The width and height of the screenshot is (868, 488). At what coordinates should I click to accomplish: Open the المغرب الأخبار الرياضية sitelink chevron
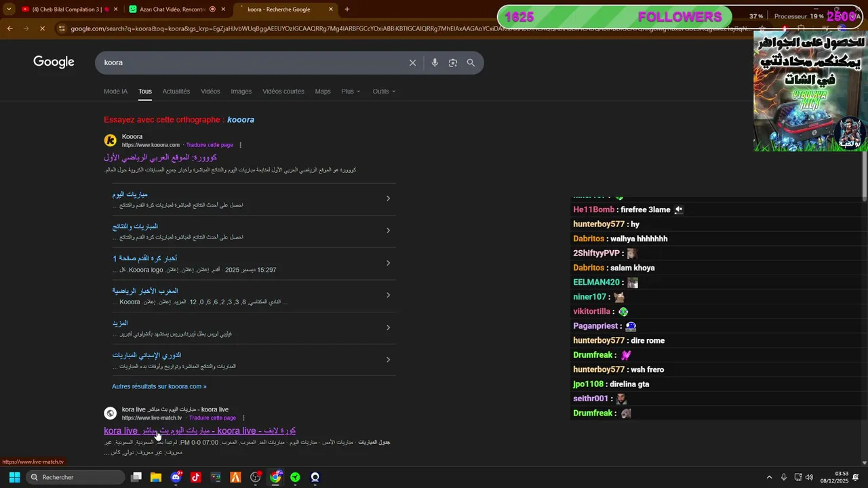[388, 295]
